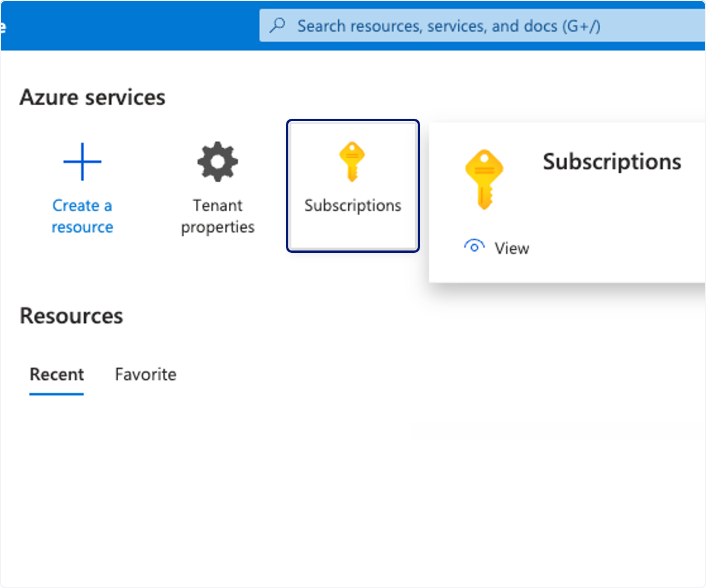Focus the Search resources, services, and docs field
Screen dimensions: 706x588
[482, 26]
